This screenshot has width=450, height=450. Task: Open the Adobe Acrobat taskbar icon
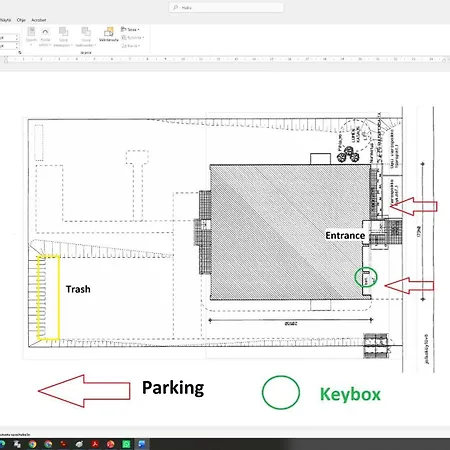tap(95, 444)
